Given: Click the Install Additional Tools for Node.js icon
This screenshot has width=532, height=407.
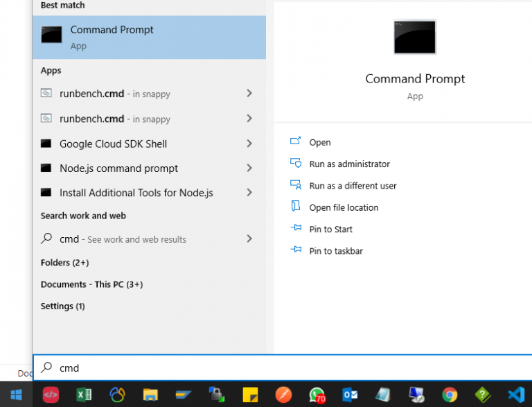Looking at the screenshot, I should pos(46,192).
